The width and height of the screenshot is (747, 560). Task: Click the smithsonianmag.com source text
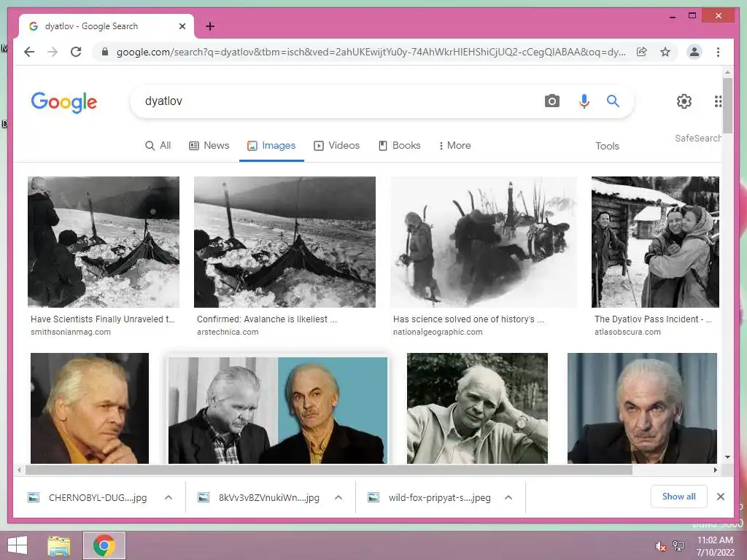pos(71,332)
